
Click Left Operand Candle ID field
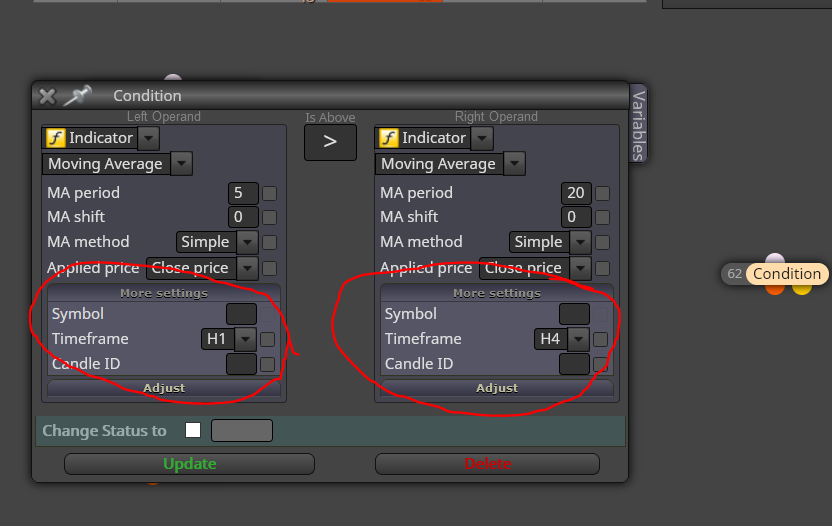pyautogui.click(x=241, y=364)
